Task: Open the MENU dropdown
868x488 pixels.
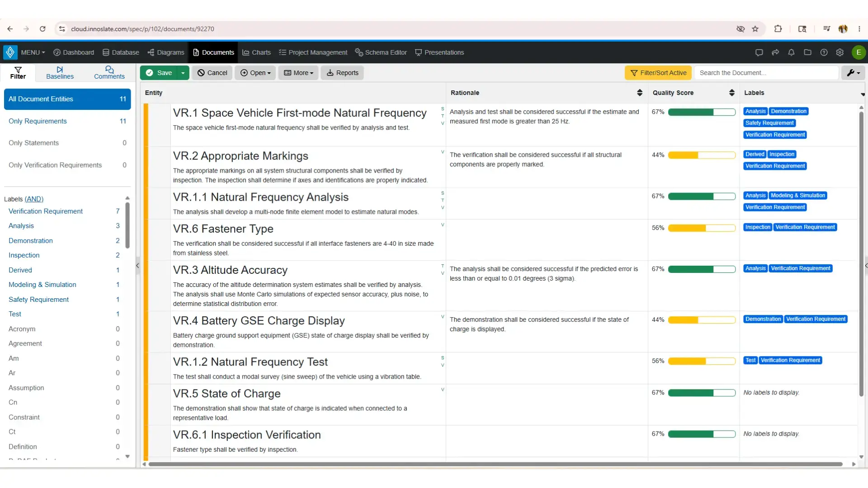Action: [33, 52]
